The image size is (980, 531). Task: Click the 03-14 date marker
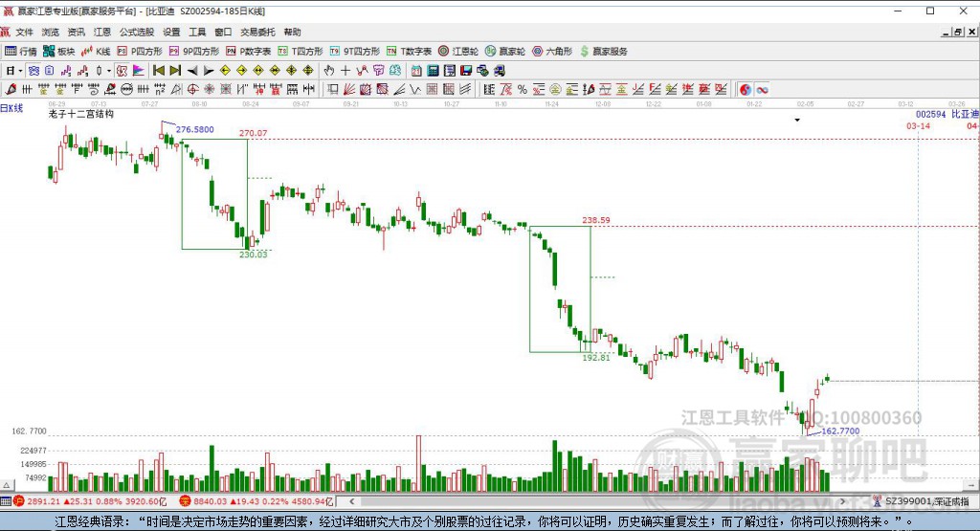(918, 126)
